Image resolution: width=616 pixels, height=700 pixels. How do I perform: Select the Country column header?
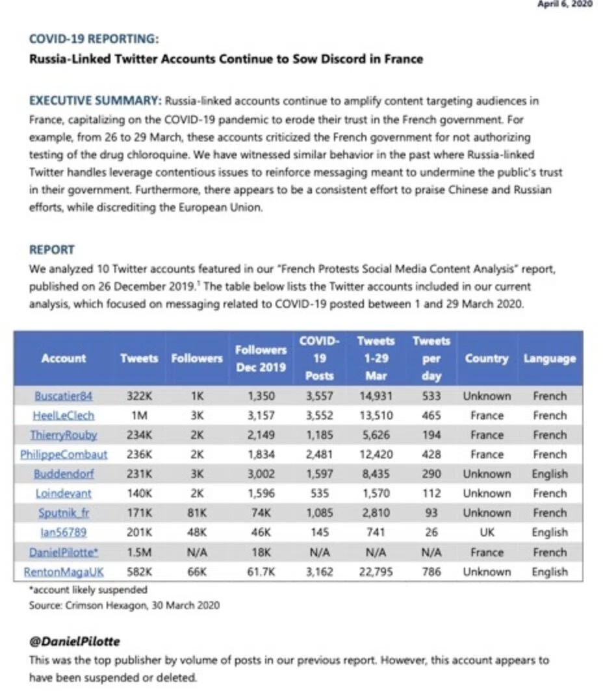click(487, 358)
